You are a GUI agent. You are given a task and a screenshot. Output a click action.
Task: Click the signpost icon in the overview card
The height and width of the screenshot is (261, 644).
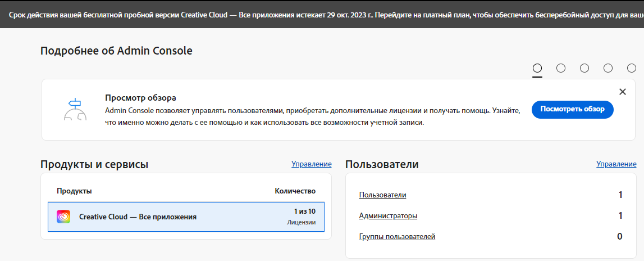coord(75,109)
